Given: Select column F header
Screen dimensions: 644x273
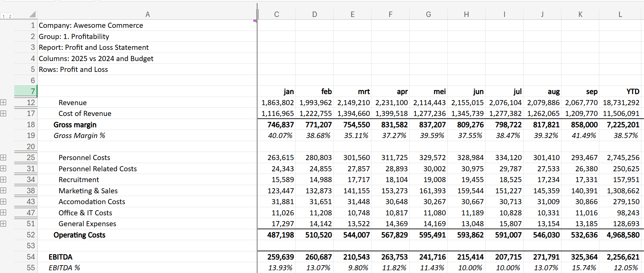Looking at the screenshot, I should [390, 14].
